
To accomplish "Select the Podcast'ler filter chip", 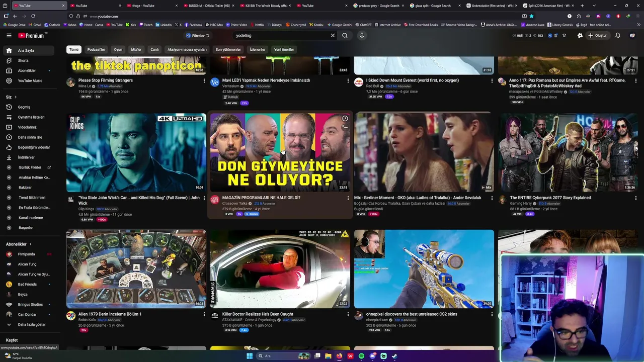I will (x=96, y=50).
